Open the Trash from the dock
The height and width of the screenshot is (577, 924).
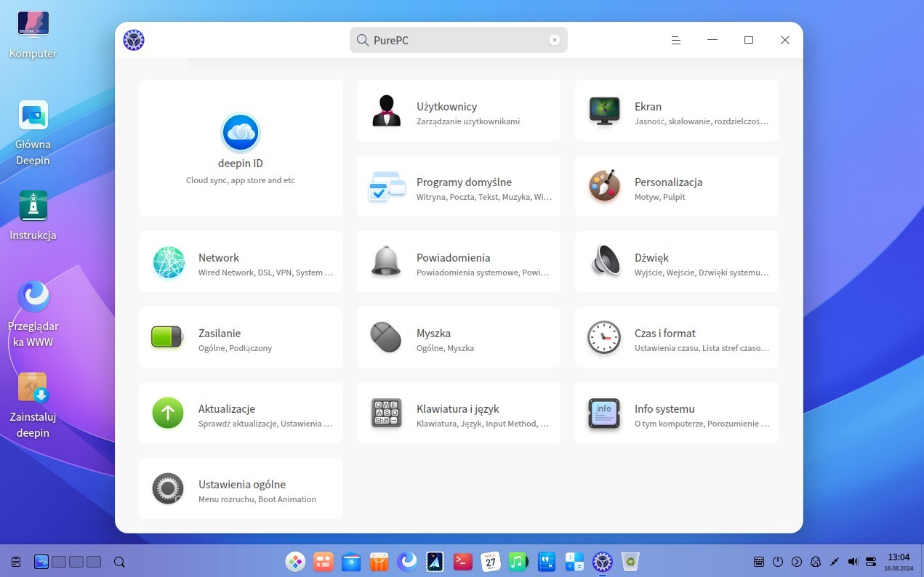coord(630,561)
